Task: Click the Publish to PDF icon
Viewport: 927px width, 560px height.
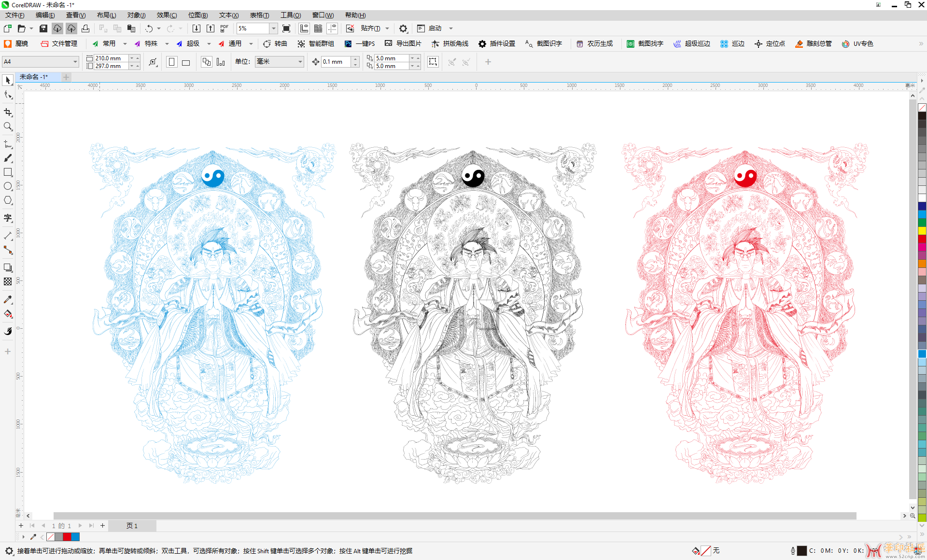Action: [x=225, y=28]
